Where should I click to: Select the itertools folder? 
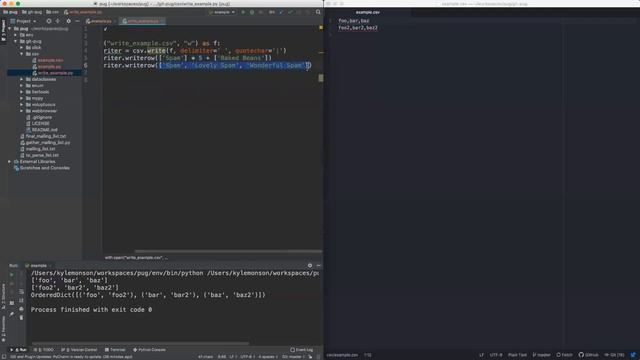point(40,92)
